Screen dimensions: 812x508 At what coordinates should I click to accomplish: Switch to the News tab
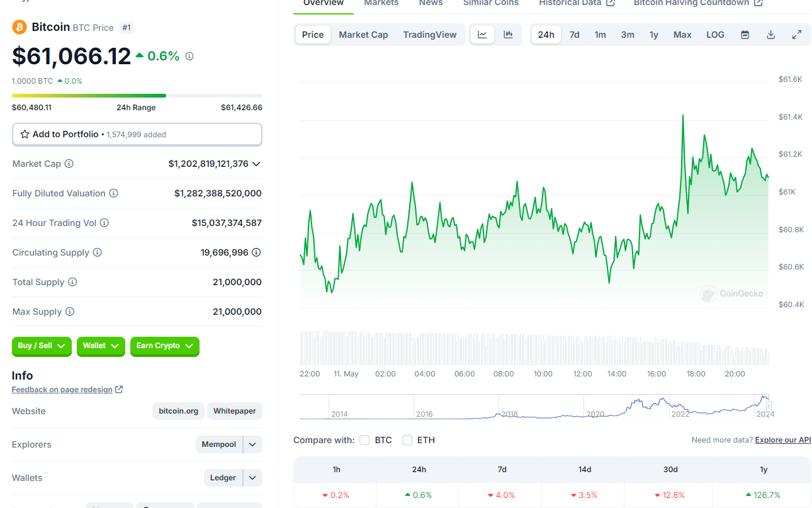coord(431,4)
